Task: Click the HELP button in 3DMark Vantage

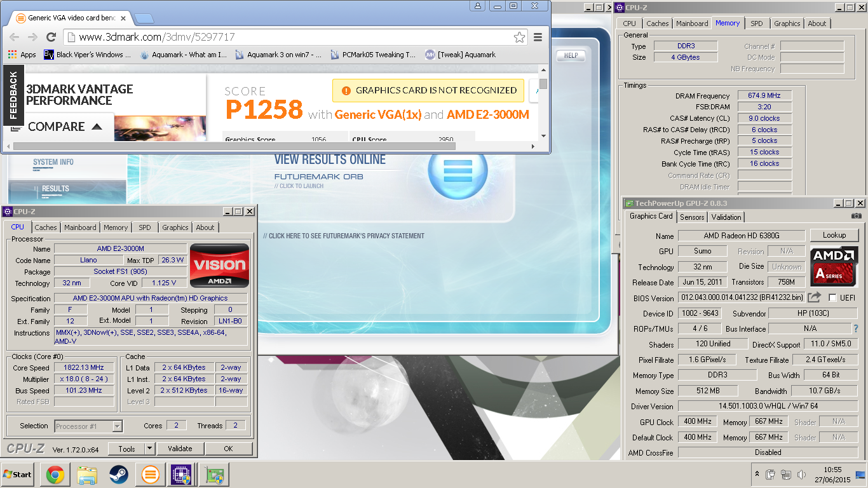Action: click(571, 55)
